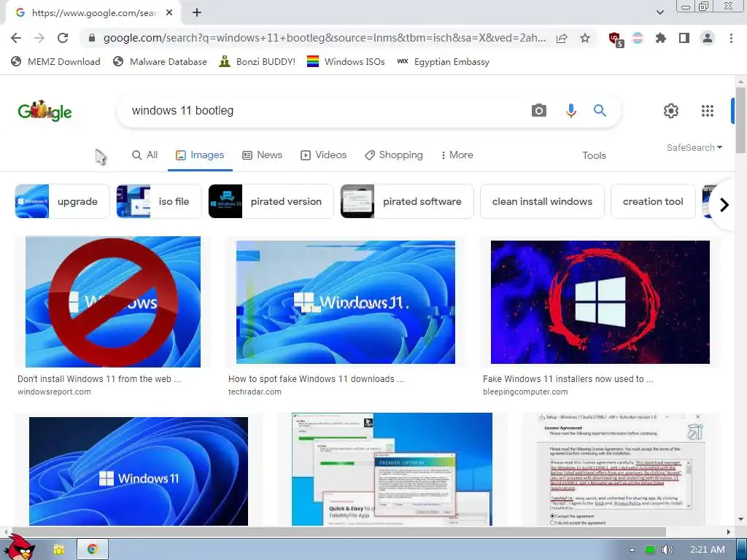Screen dimensions: 747x560
Task: Expand the More search options
Action: (457, 155)
